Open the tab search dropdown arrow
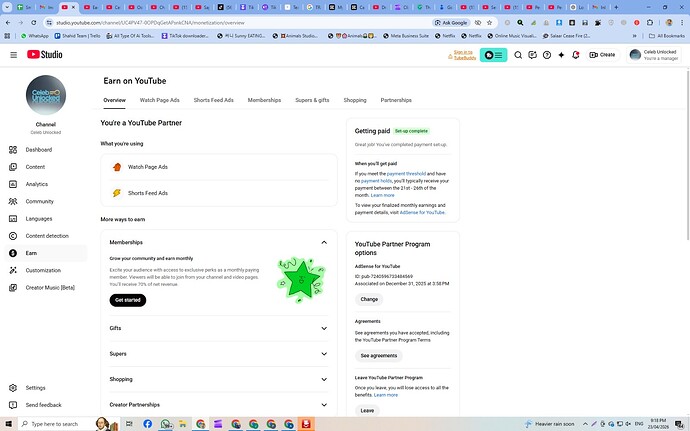Image resolution: width=690 pixels, height=431 pixels. coord(7,7)
